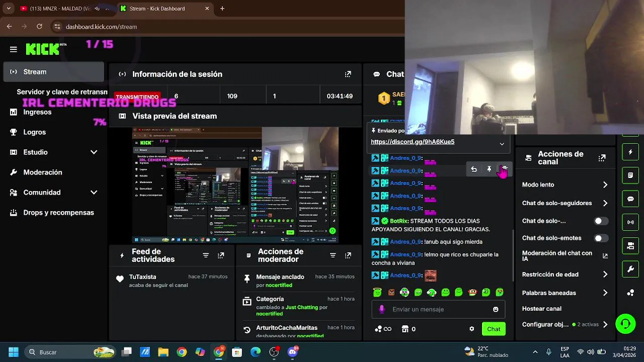644x362 pixels.
Task: Click the Buscar taskbar search box
Action: (70, 352)
